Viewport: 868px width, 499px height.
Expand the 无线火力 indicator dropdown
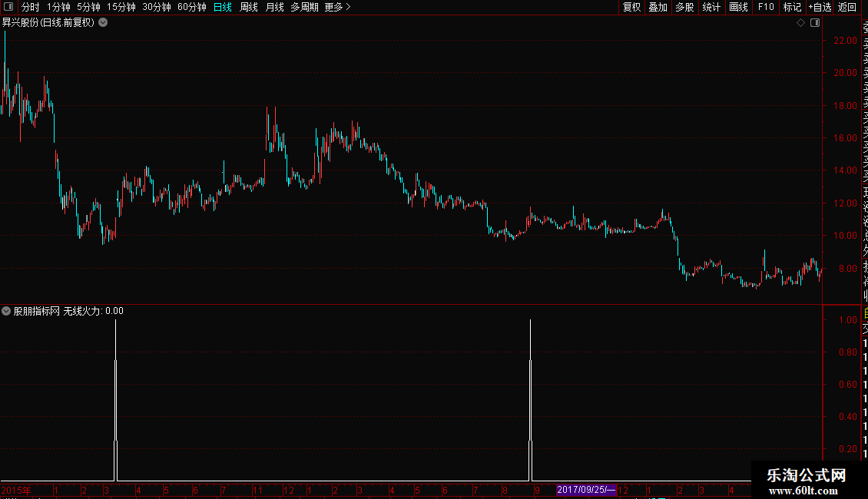click(6, 311)
